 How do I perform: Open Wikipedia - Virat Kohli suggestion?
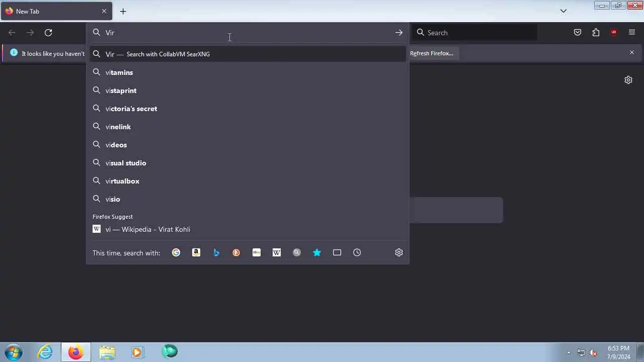point(248,229)
